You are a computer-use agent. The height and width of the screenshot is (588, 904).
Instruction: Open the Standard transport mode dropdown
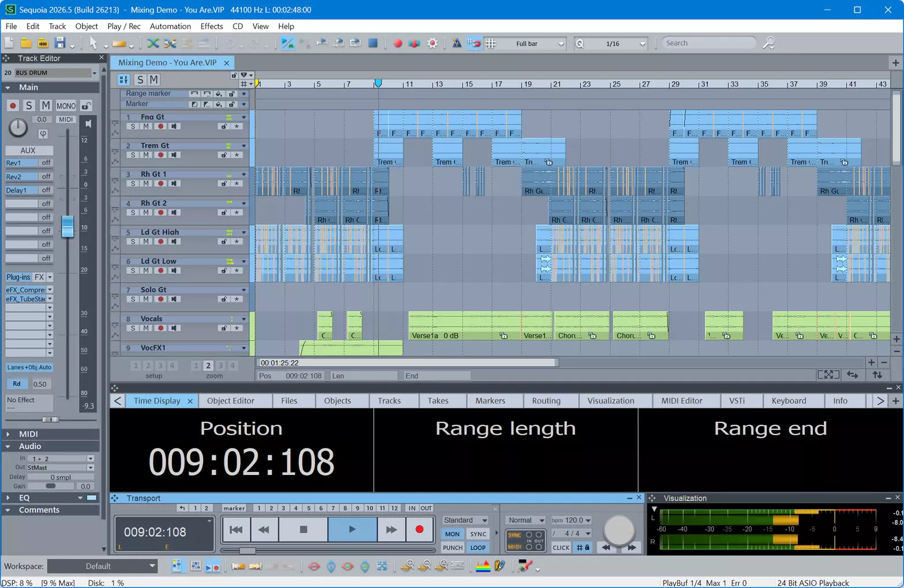pos(465,520)
